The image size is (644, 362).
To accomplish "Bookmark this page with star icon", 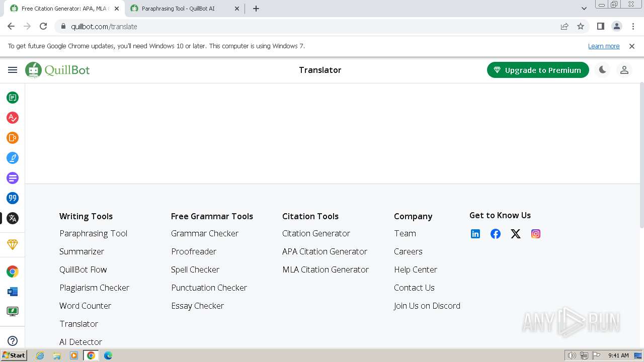I will [x=581, y=26].
